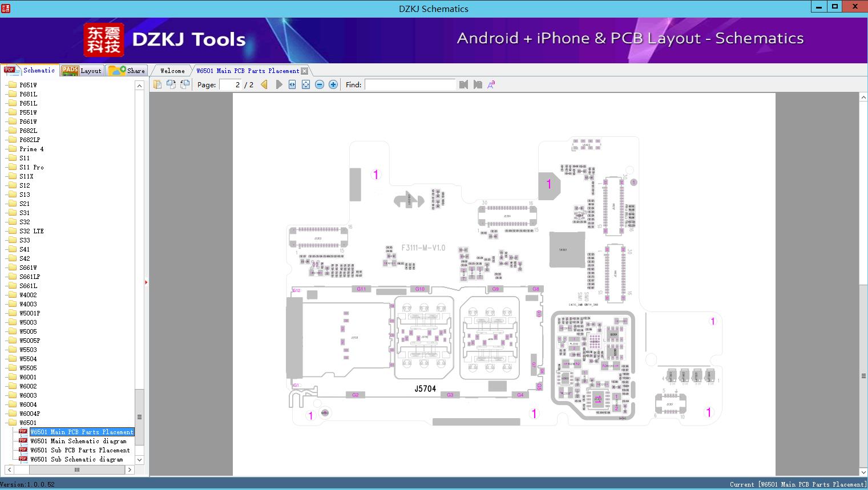Click the text size A icon near Find
This screenshot has width=868, height=490.
click(491, 84)
